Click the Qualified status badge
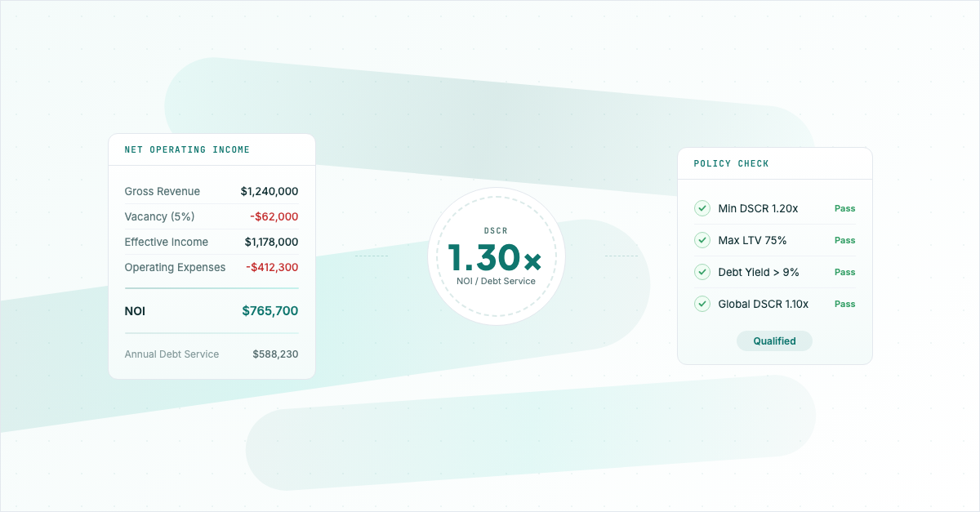Screen dimensions: 980x512 tap(774, 341)
